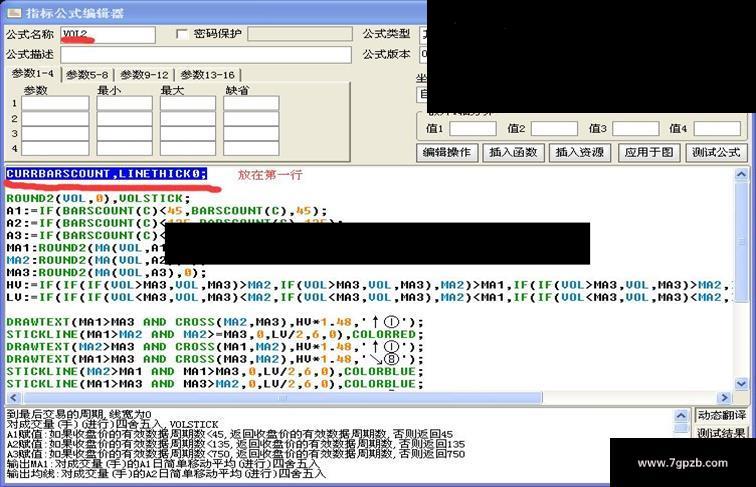
Task: Click the LV:=IF code line
Action: [x=369, y=298]
